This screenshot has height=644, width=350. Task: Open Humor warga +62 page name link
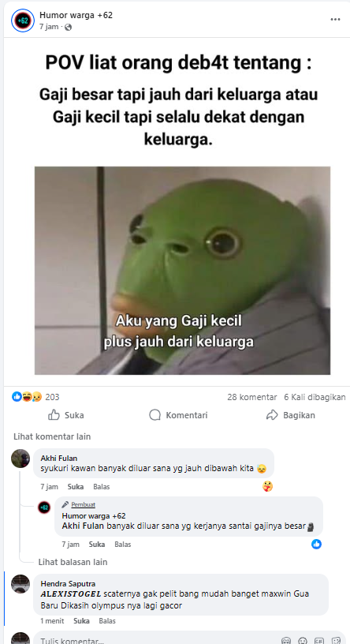point(76,15)
